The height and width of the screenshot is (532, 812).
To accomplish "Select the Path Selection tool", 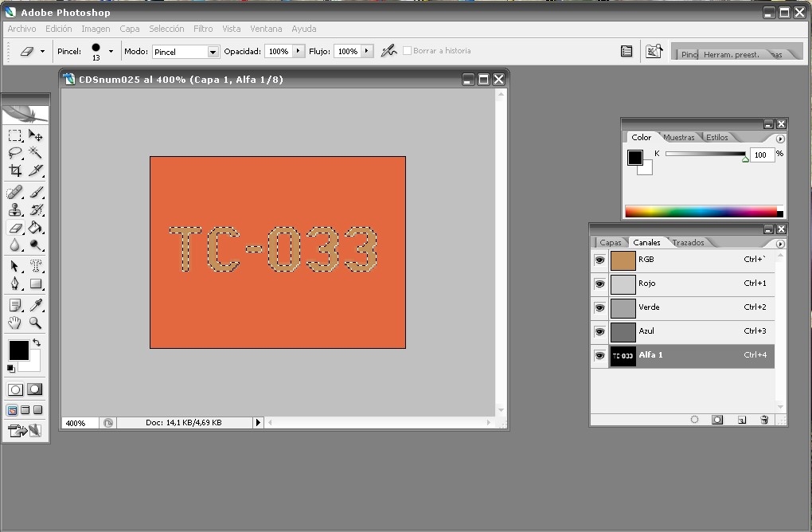I will (15, 266).
